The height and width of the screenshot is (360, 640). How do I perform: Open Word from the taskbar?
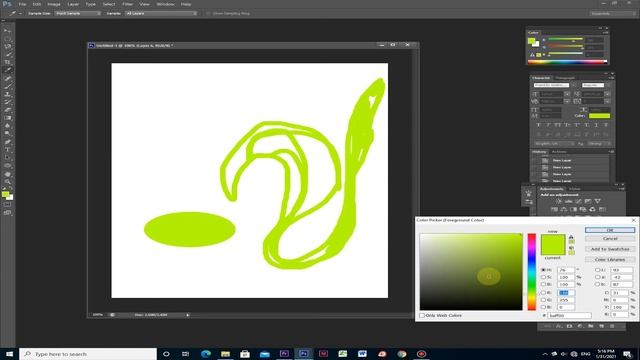[362, 354]
